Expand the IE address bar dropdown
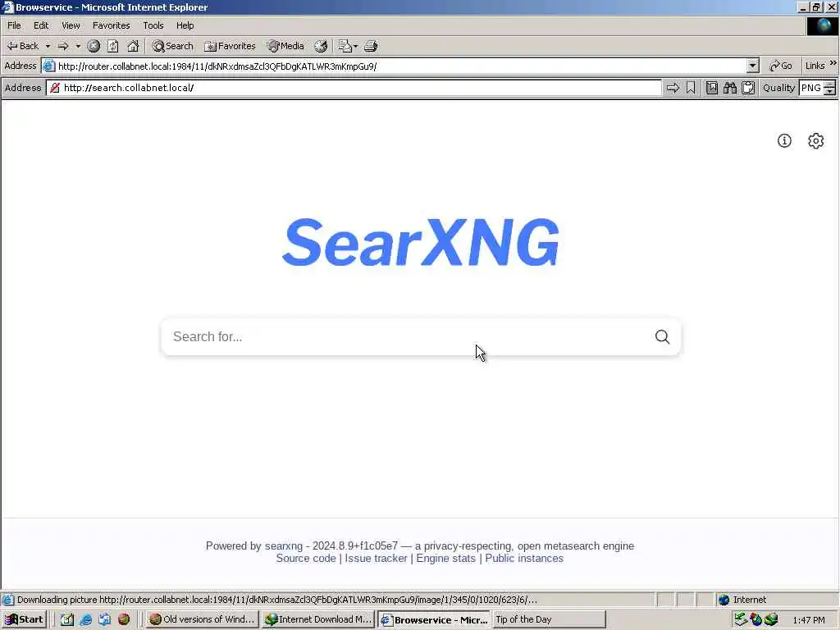 [753, 66]
